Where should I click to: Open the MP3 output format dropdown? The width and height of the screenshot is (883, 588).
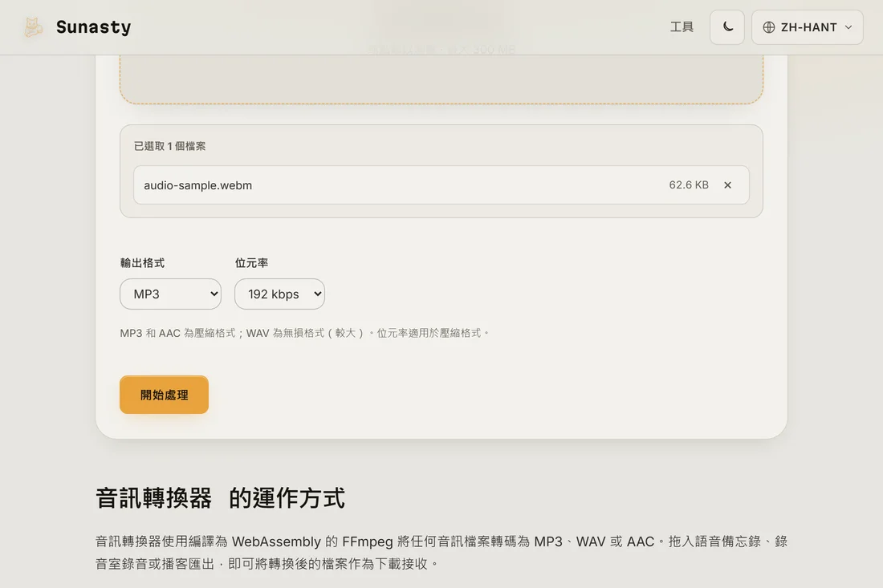point(170,294)
